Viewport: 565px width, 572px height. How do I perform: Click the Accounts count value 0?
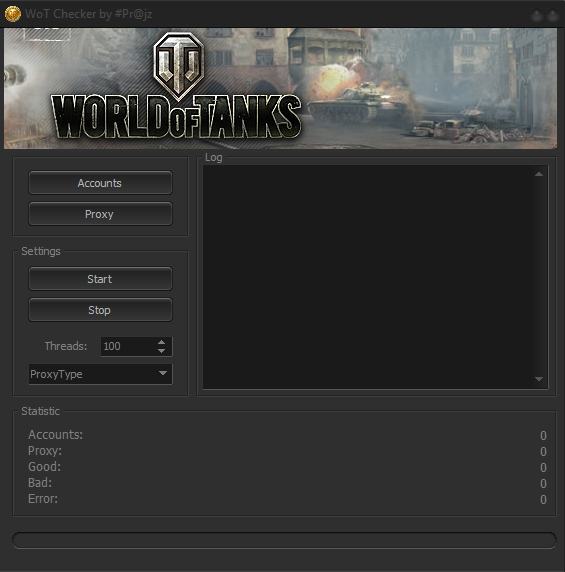543,436
